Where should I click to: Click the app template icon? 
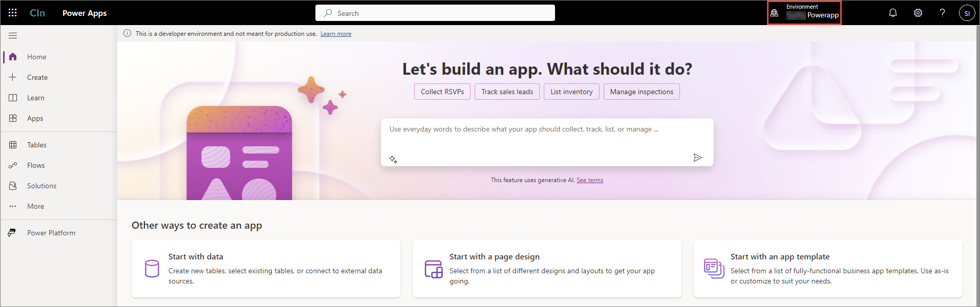pyautogui.click(x=714, y=269)
